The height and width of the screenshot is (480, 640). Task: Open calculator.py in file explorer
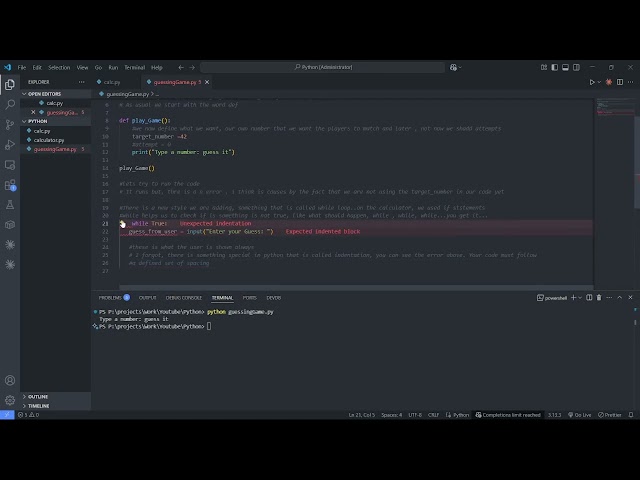coord(49,140)
